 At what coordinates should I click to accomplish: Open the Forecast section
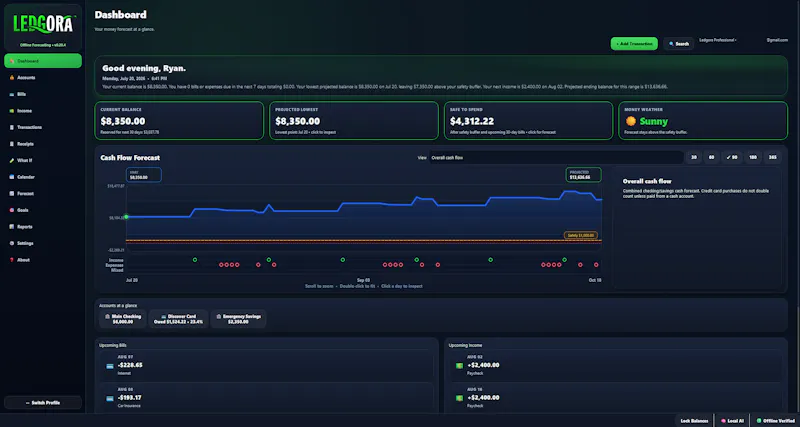[x=43, y=193]
